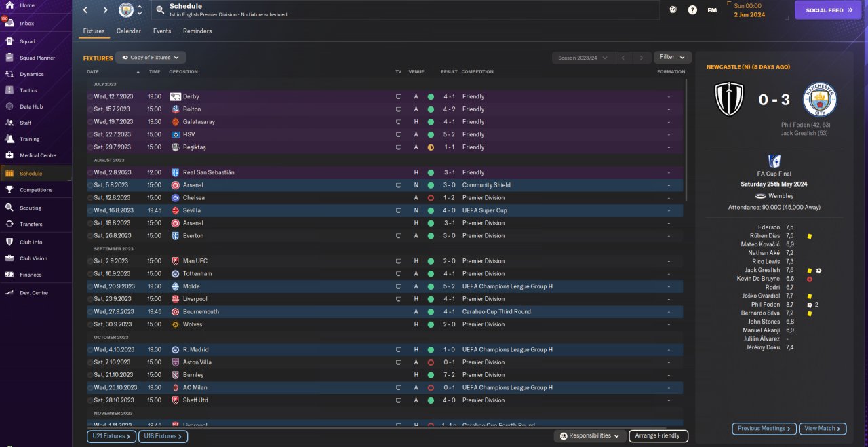Click the U21 Fixtures button

point(112,436)
